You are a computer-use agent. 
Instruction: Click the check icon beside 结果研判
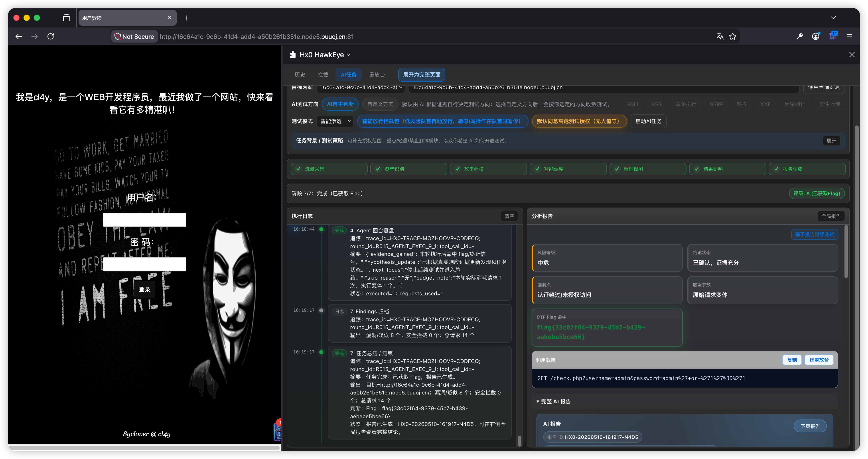[x=696, y=169]
